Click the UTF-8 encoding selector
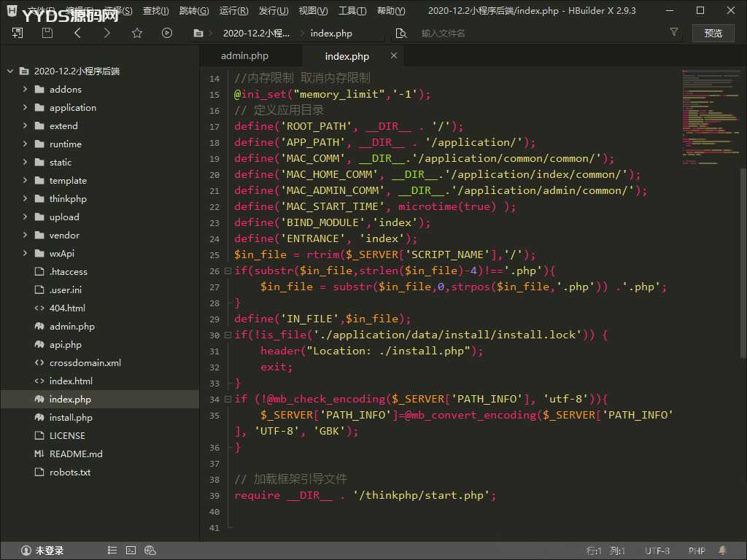Viewport: 747px width, 560px height. 657,551
